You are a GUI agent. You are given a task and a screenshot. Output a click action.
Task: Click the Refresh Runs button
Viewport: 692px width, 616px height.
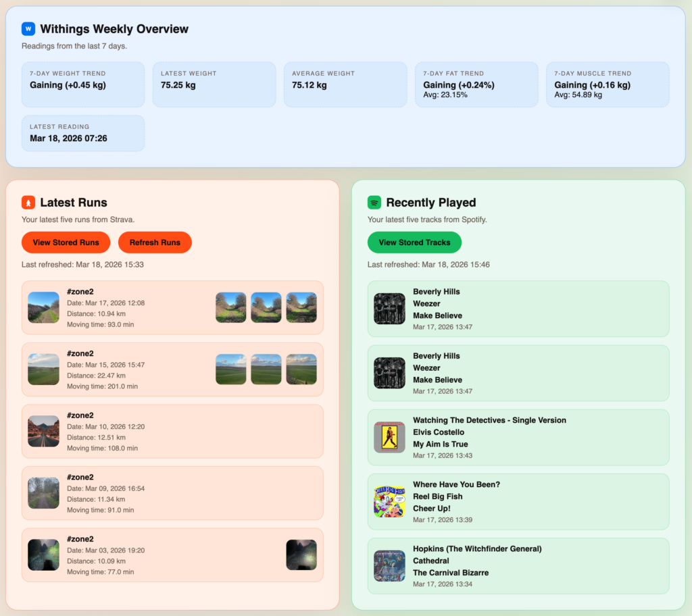point(155,242)
